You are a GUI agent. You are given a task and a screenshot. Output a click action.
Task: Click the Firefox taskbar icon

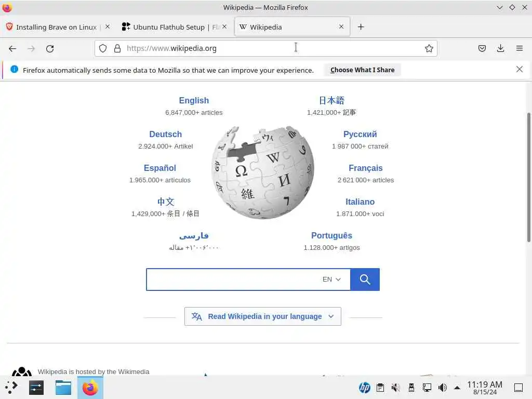pyautogui.click(x=90, y=388)
